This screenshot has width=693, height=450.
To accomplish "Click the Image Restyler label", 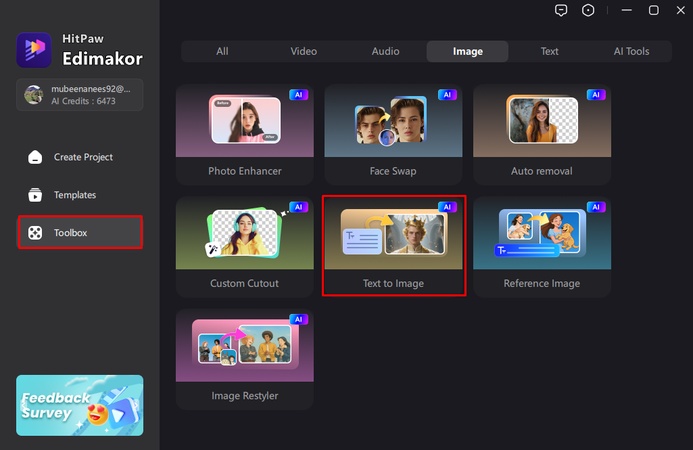I will [x=245, y=396].
